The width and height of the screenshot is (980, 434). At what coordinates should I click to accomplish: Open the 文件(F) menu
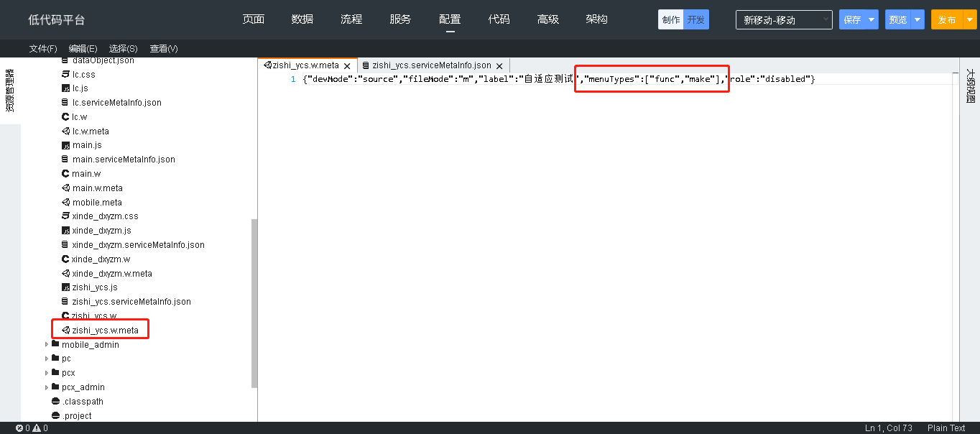point(43,49)
